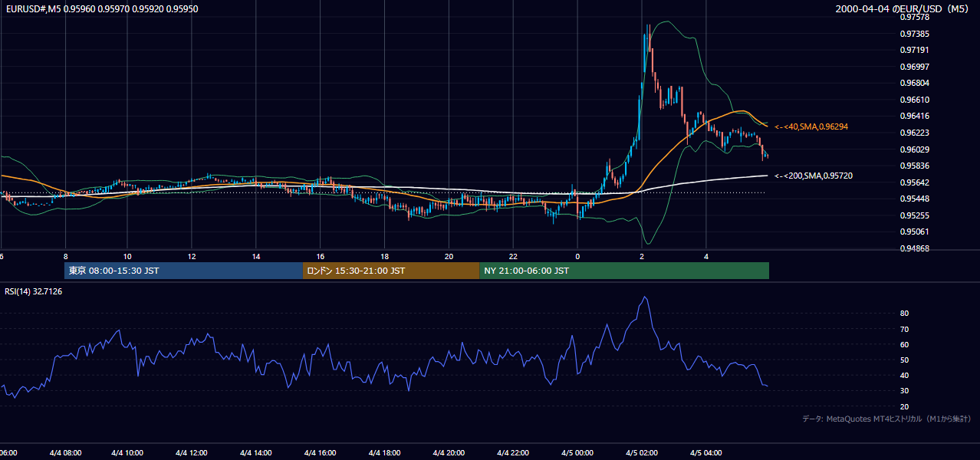Click the hour 22 label under price chart

pyautogui.click(x=513, y=256)
